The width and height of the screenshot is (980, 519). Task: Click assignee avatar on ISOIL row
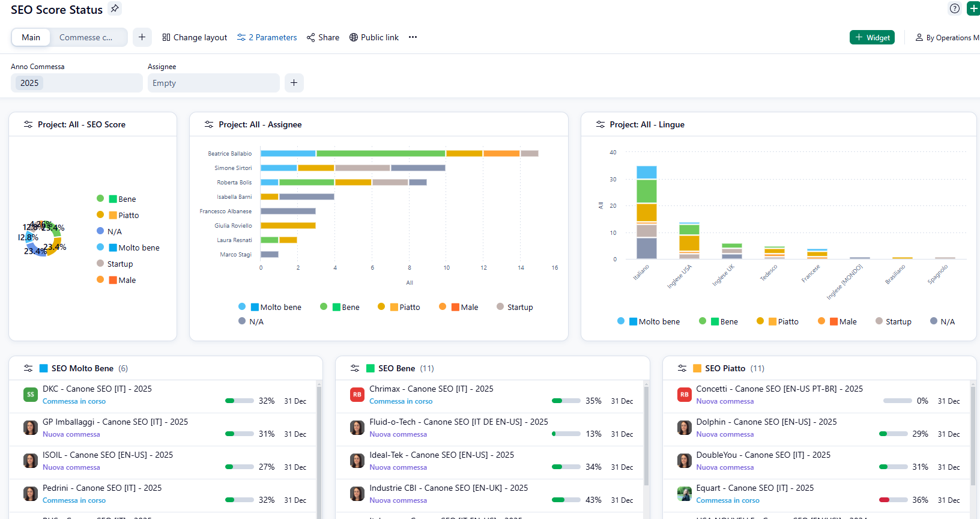pyautogui.click(x=31, y=461)
